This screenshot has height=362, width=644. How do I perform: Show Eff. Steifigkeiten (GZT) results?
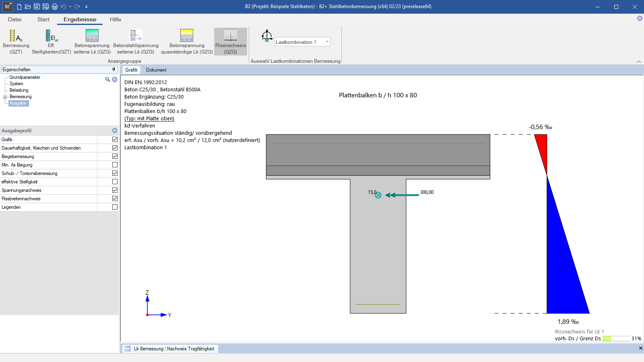click(52, 41)
